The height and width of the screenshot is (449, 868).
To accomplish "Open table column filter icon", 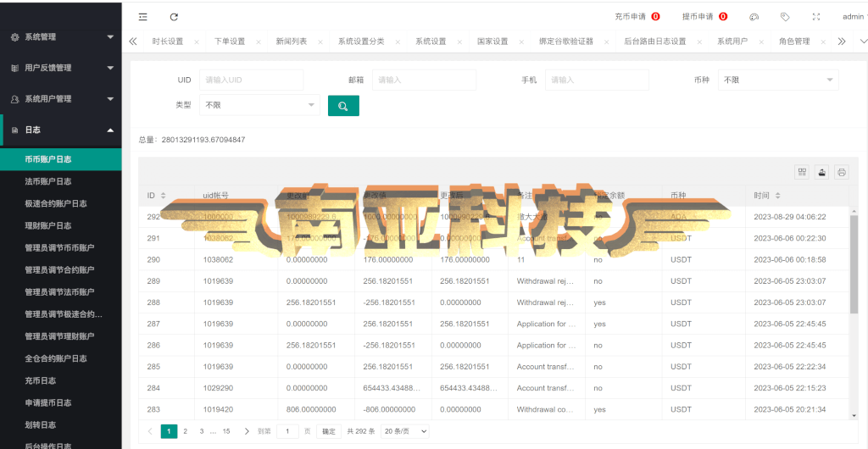I will click(802, 172).
